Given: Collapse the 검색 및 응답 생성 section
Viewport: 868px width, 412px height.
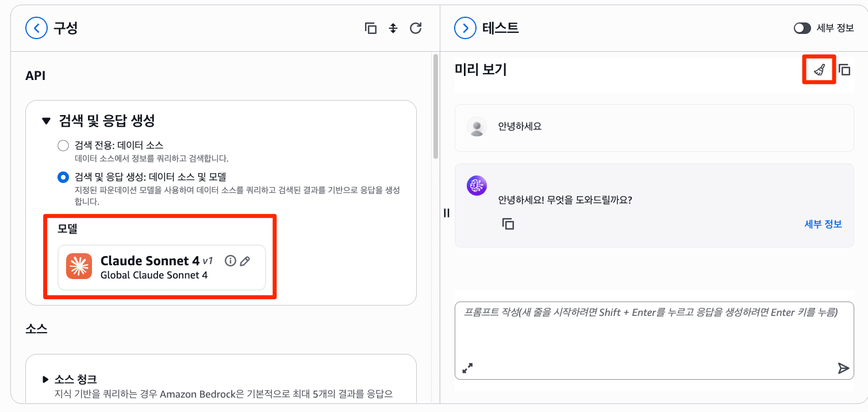Looking at the screenshot, I should 47,121.
